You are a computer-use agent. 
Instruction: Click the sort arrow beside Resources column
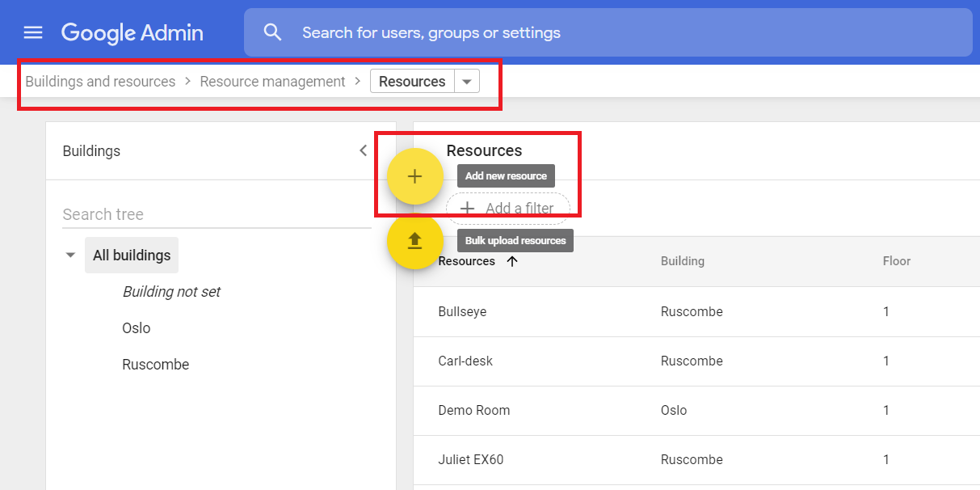coord(512,261)
